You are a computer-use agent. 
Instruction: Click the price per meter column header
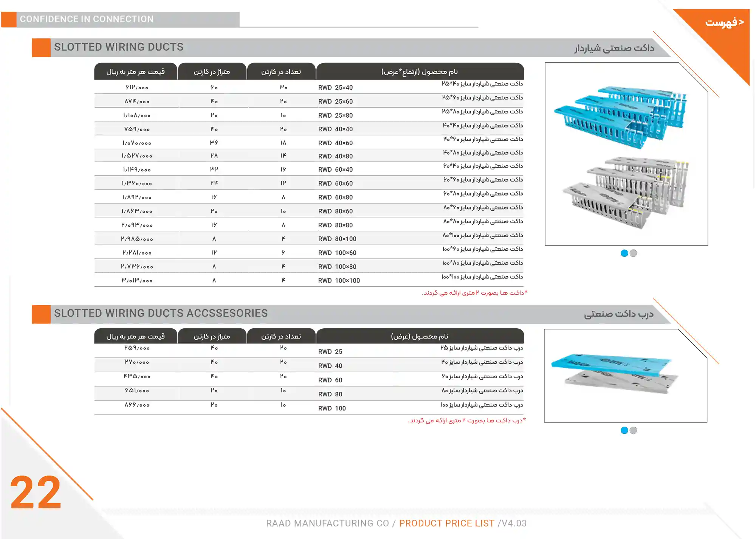(x=135, y=71)
